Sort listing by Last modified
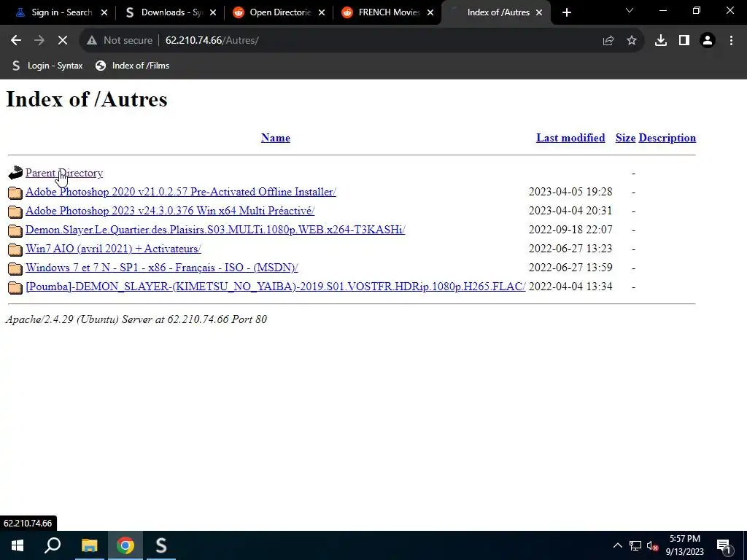Screen dimensions: 747x560 coord(570,138)
